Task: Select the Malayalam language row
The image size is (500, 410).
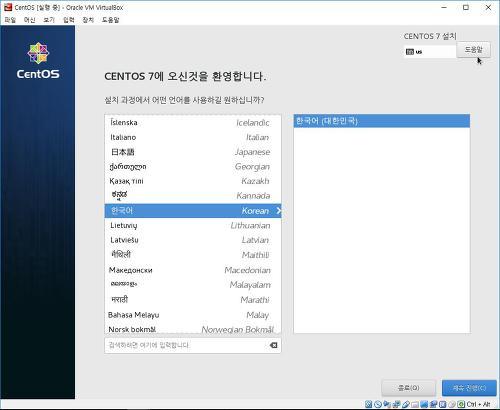Action: coord(193,285)
